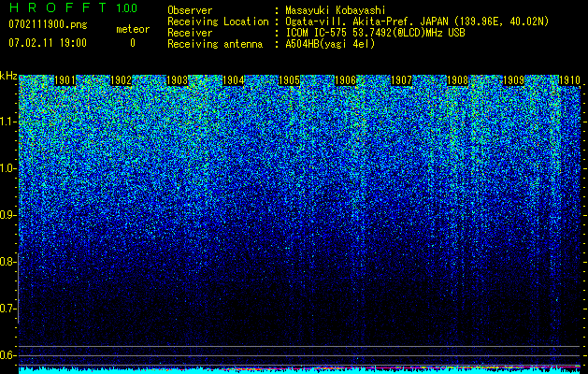
Task: Select the 1907 time marker
Action: 401,80
